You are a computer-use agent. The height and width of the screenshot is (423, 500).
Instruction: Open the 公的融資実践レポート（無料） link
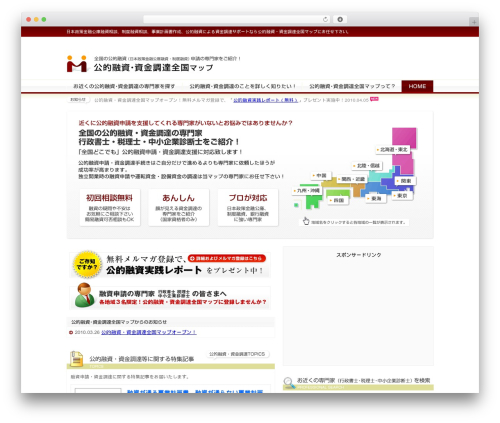click(x=265, y=100)
